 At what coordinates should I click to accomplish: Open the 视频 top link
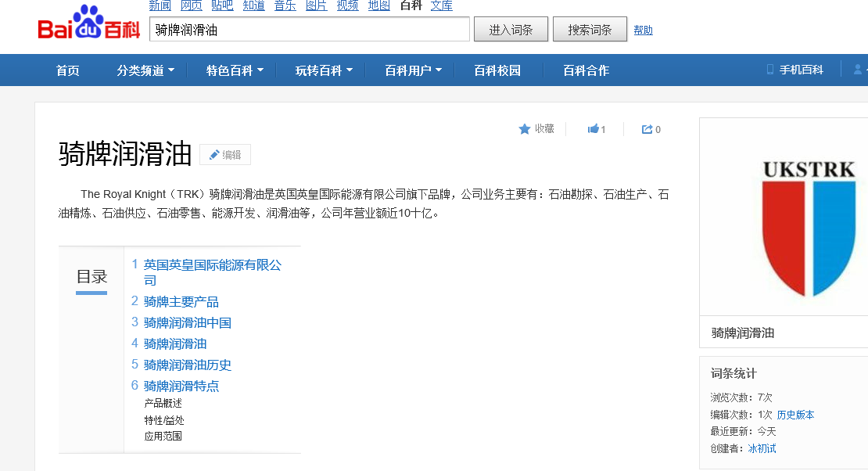tap(348, 5)
